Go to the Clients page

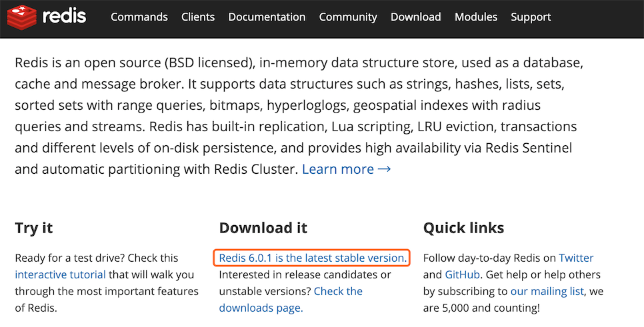pyautogui.click(x=198, y=17)
